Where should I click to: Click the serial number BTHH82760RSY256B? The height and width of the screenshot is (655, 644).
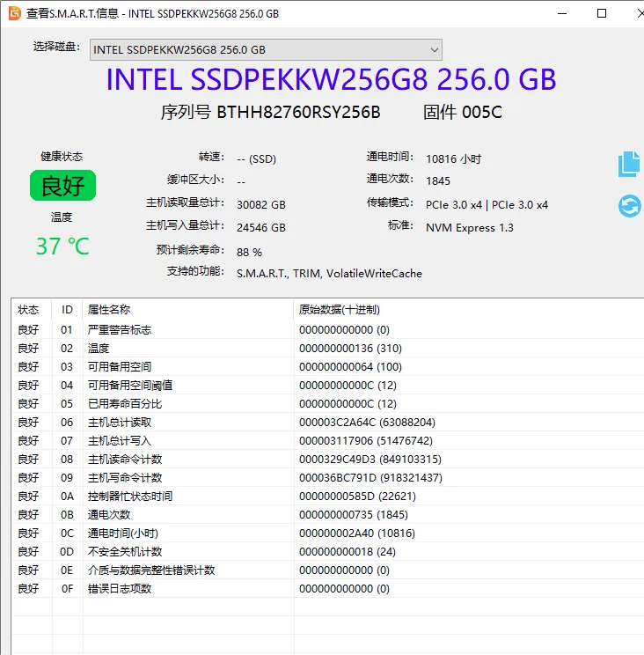click(298, 112)
